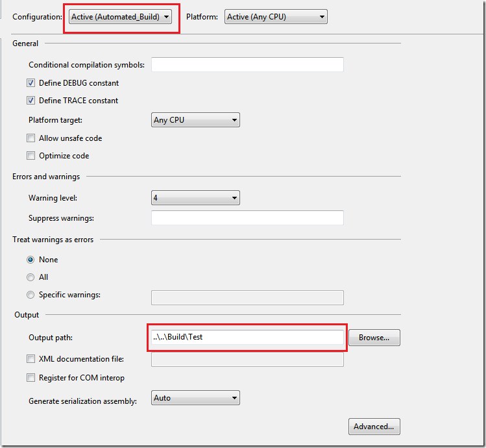486x448 pixels.
Task: Check the XML documentation file checkbox
Action: (x=31, y=359)
